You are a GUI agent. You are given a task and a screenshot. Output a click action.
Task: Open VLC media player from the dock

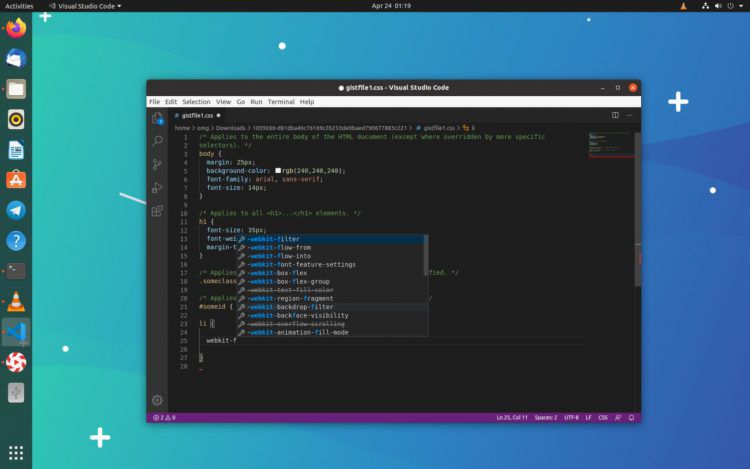(16, 302)
